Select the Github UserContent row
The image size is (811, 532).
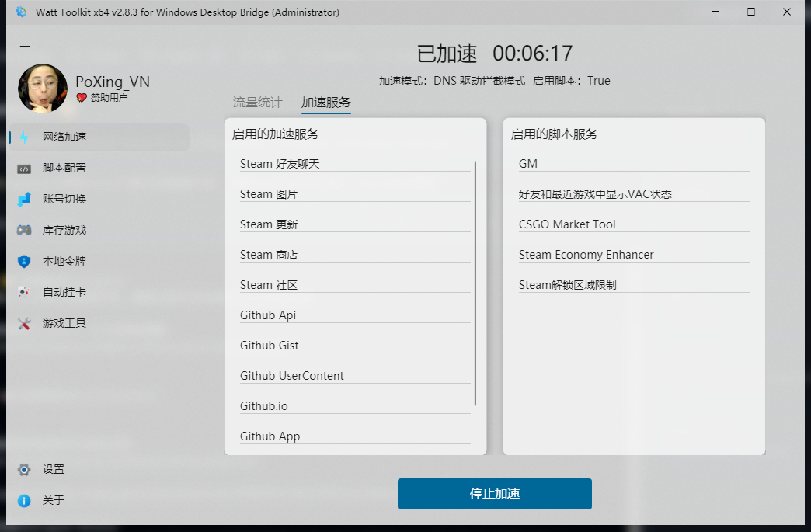[355, 376]
